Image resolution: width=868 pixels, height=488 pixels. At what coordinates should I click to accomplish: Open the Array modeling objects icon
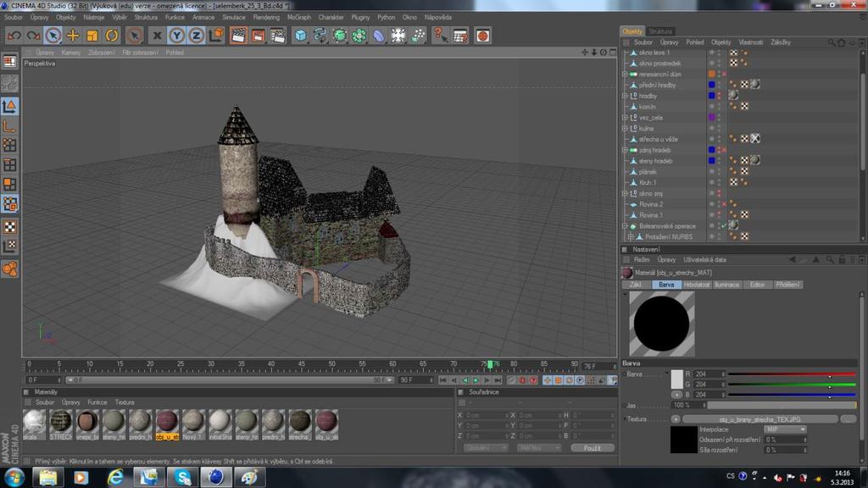359,36
